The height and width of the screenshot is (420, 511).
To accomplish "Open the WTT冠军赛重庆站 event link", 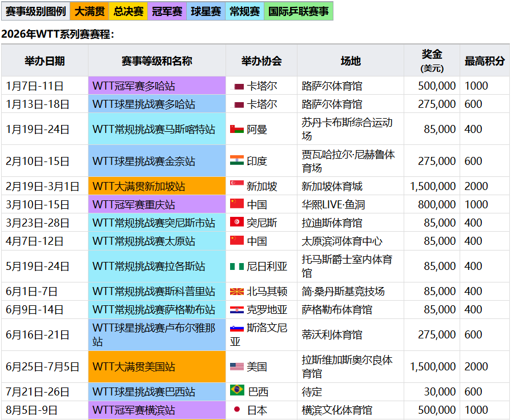I will [x=134, y=205].
